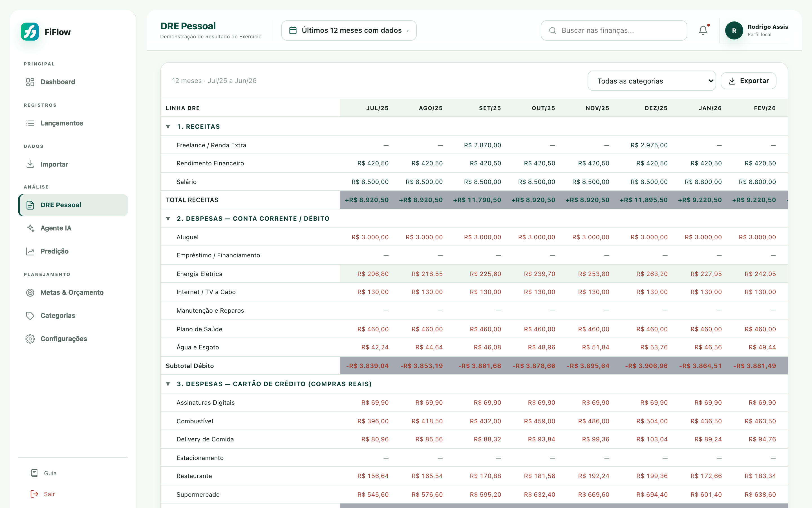Click Subtotal Débito -R$ 3.839,04 cell

point(367,366)
